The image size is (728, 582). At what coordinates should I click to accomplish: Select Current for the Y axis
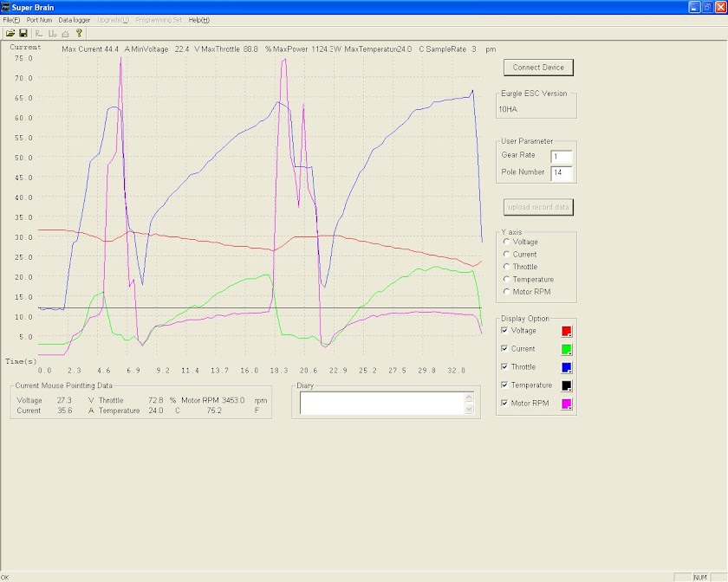point(520,255)
